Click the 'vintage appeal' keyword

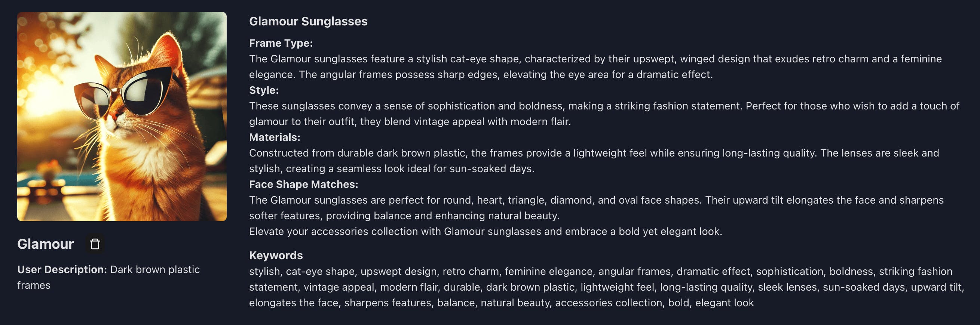[x=339, y=287]
